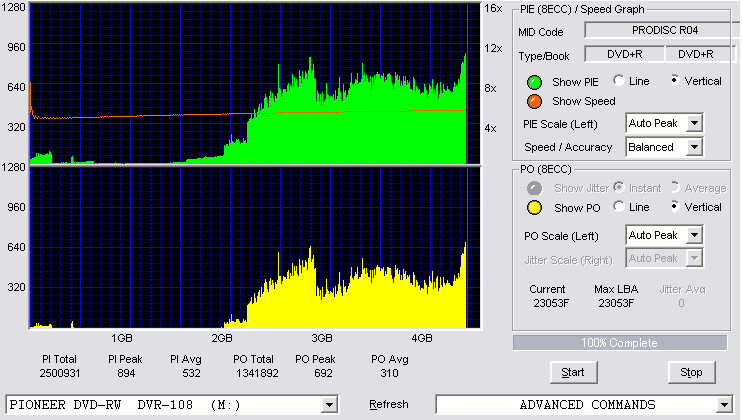Screen dimensions: 742x420
Task: Click the Jitter Scale (Right) label
Action: [568, 260]
